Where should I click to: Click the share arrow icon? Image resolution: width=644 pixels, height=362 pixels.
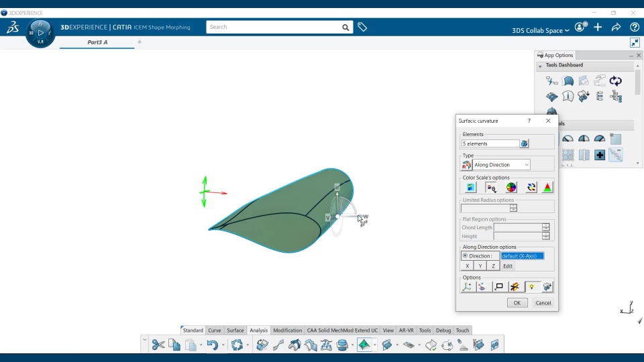(616, 27)
